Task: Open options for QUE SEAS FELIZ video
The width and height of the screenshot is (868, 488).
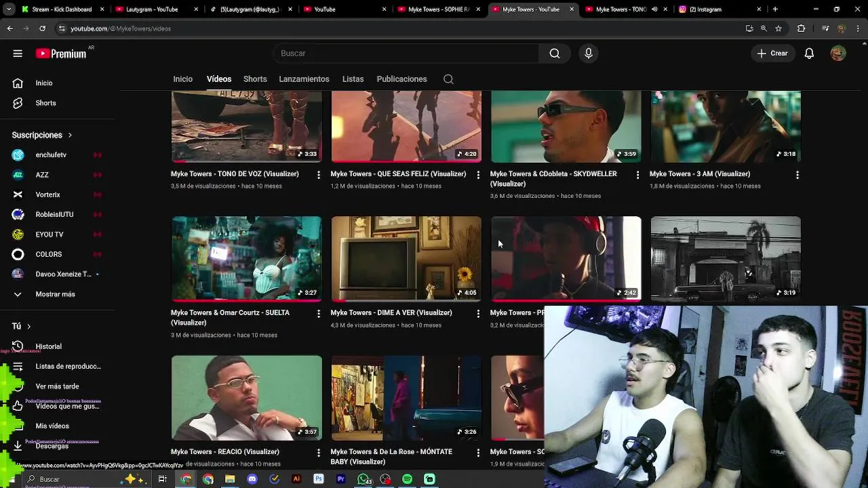Action: point(478,175)
